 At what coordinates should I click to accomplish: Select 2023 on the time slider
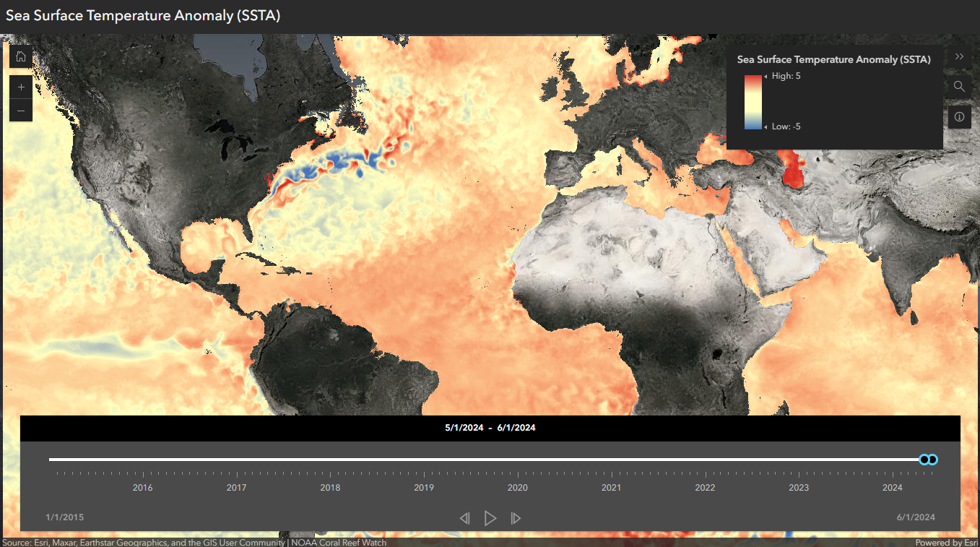coord(799,487)
